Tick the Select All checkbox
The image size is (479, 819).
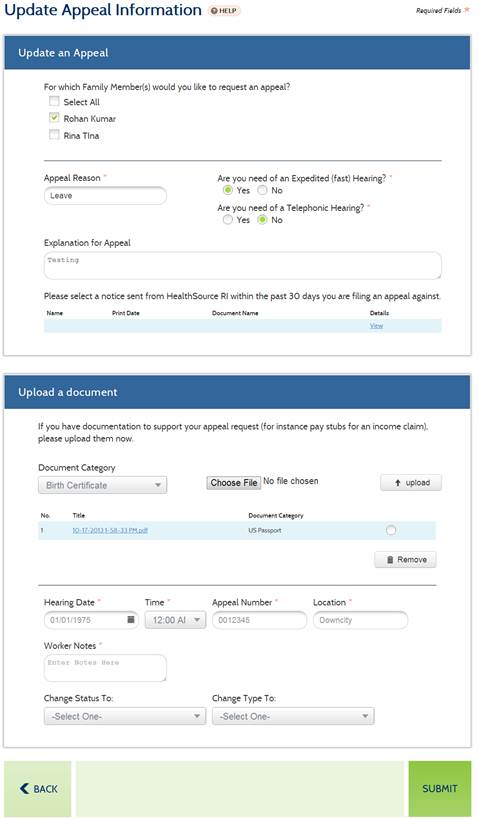click(x=54, y=101)
